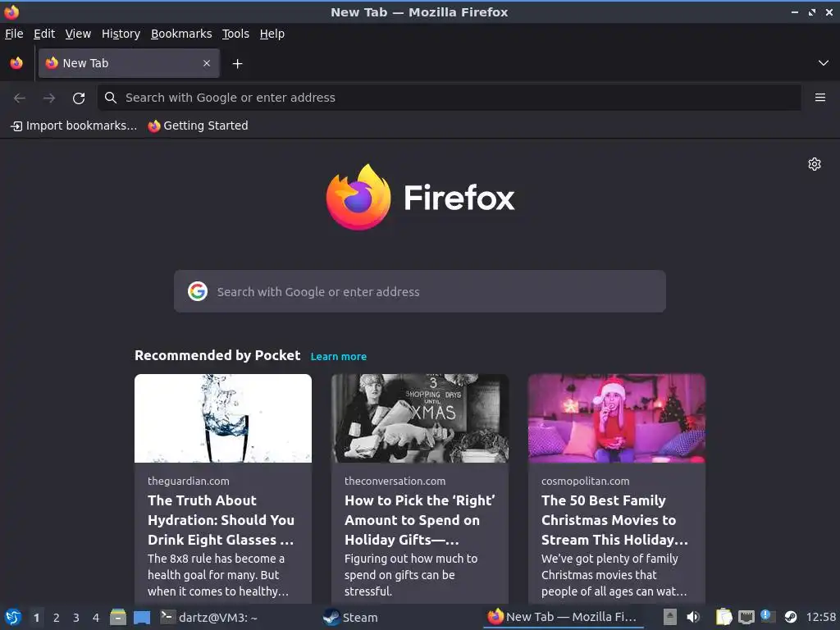Open removable media eject tray icon
Screen dimensions: 840x630
coord(670,618)
